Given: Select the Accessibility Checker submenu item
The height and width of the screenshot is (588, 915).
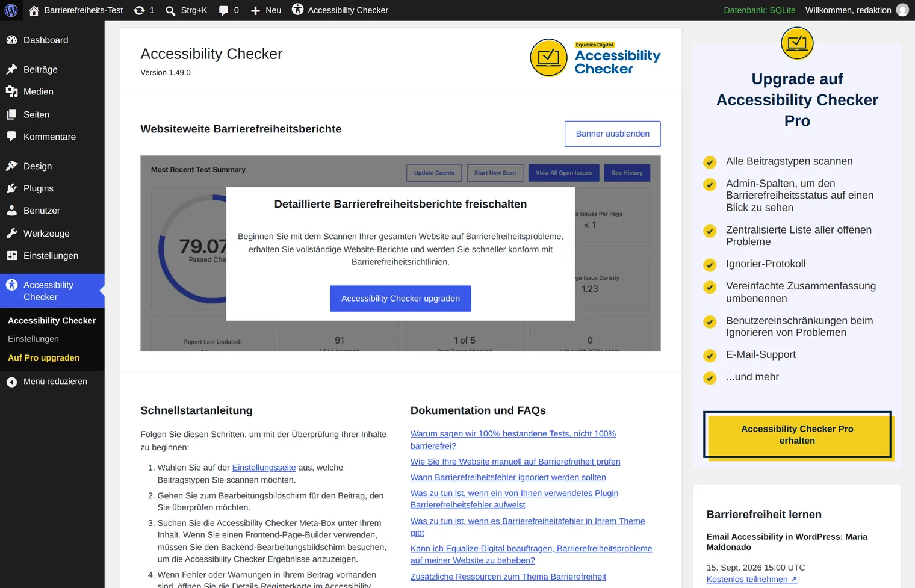Looking at the screenshot, I should pyautogui.click(x=52, y=320).
